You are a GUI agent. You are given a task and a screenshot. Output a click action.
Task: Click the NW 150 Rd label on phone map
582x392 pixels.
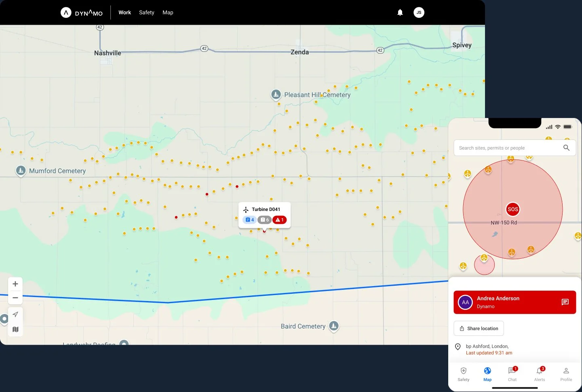coord(504,223)
